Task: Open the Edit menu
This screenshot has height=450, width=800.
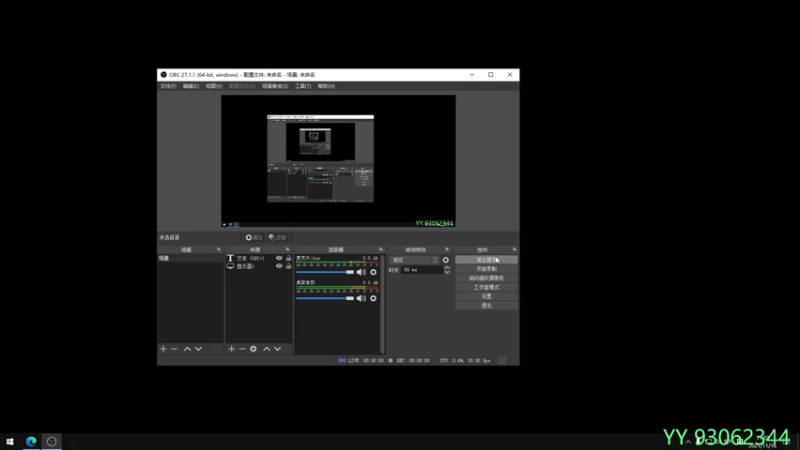Action: click(x=191, y=86)
